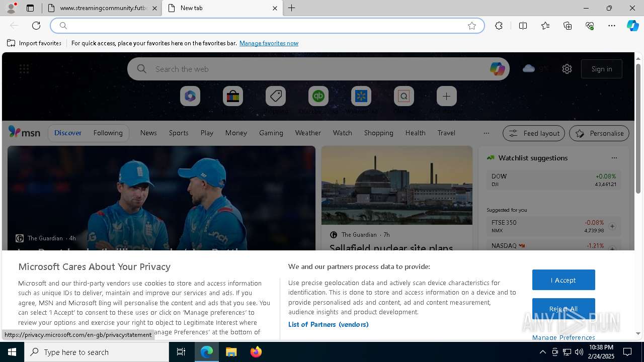The image size is (644, 362).
Task: Open the Travel menu item
Action: (446, 133)
